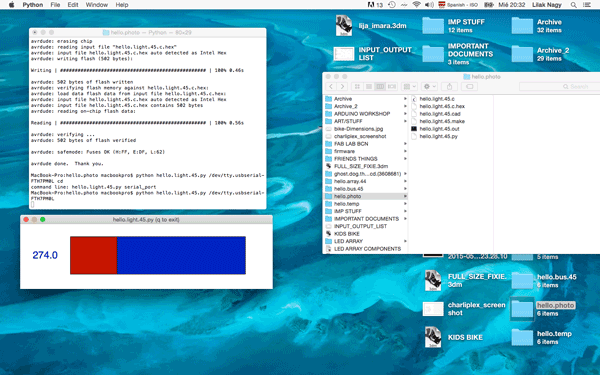Select hello.temp desktop folder
The image size is (600, 375).
coord(522,337)
